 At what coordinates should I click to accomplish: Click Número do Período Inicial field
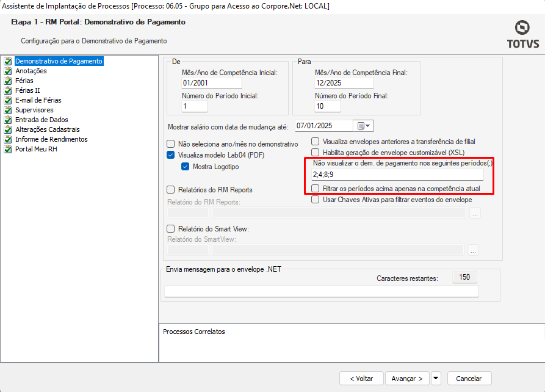pyautogui.click(x=194, y=106)
